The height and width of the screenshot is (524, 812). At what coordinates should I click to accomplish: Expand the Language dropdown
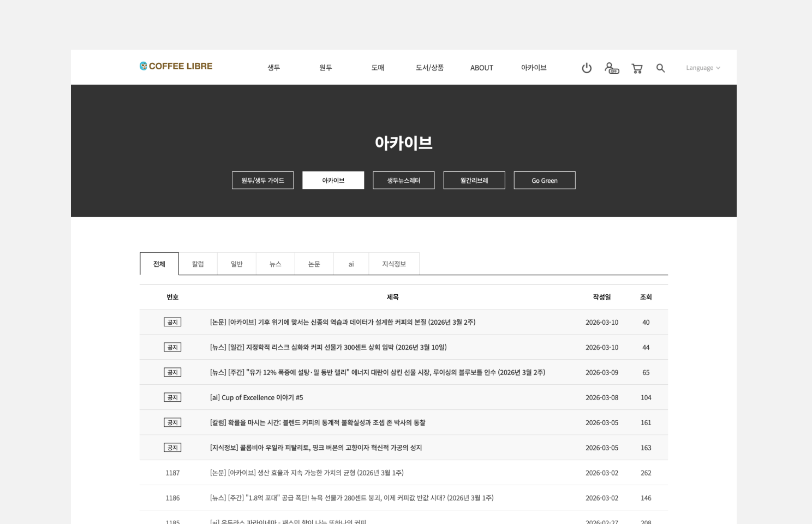[702, 68]
